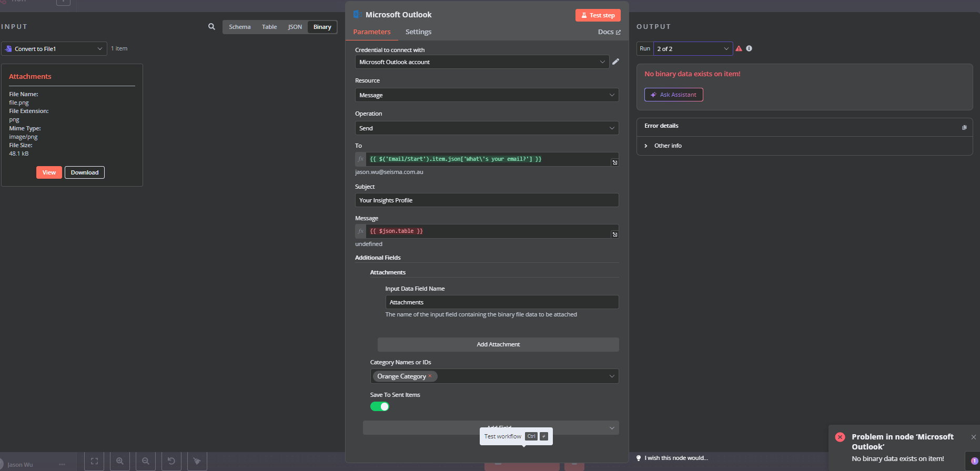The width and height of the screenshot is (980, 471).
Task: Open the Parameters tab
Action: pyautogui.click(x=372, y=32)
